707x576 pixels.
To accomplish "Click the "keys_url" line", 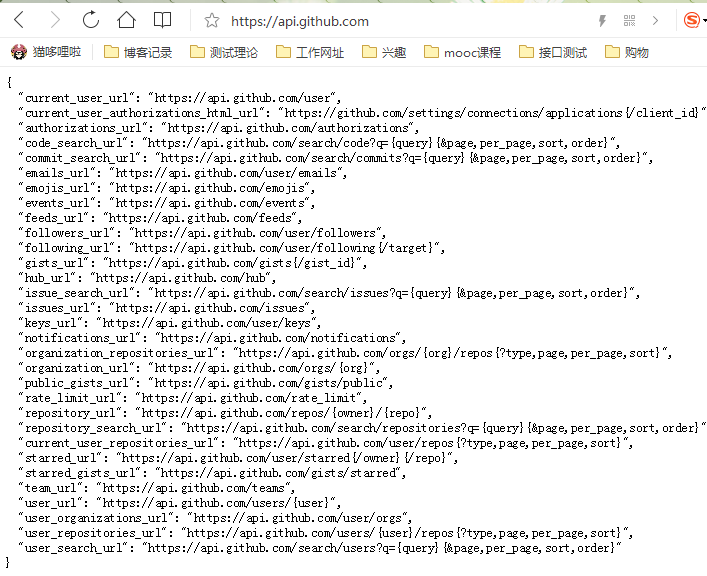I will pyautogui.click(x=170, y=323).
